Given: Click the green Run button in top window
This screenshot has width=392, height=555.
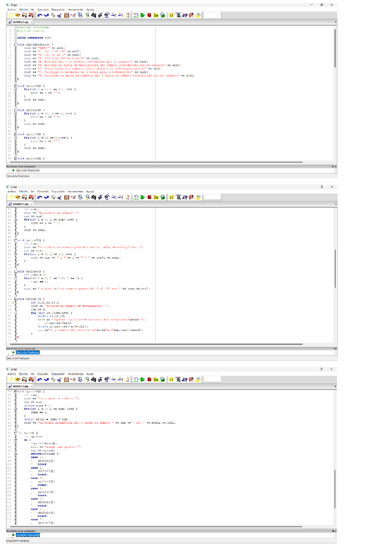Looking at the screenshot, I should 143,15.
